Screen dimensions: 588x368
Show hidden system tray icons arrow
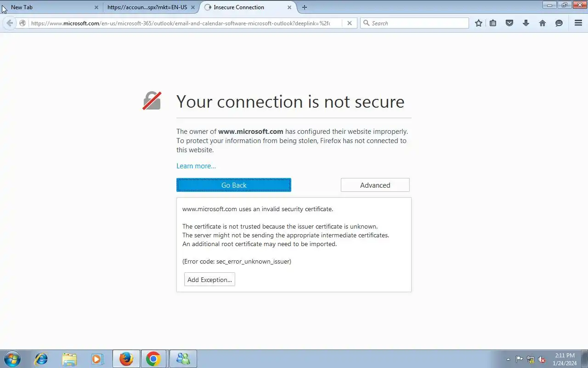(508, 359)
